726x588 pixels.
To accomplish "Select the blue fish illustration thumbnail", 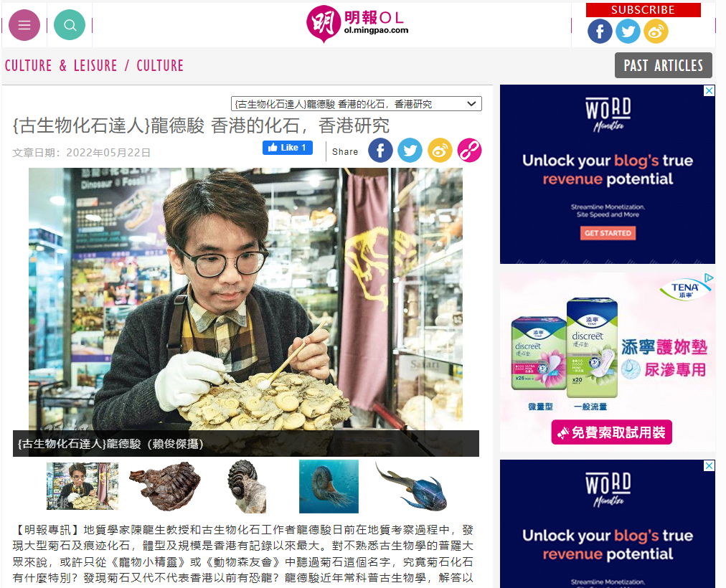I will 411,486.
